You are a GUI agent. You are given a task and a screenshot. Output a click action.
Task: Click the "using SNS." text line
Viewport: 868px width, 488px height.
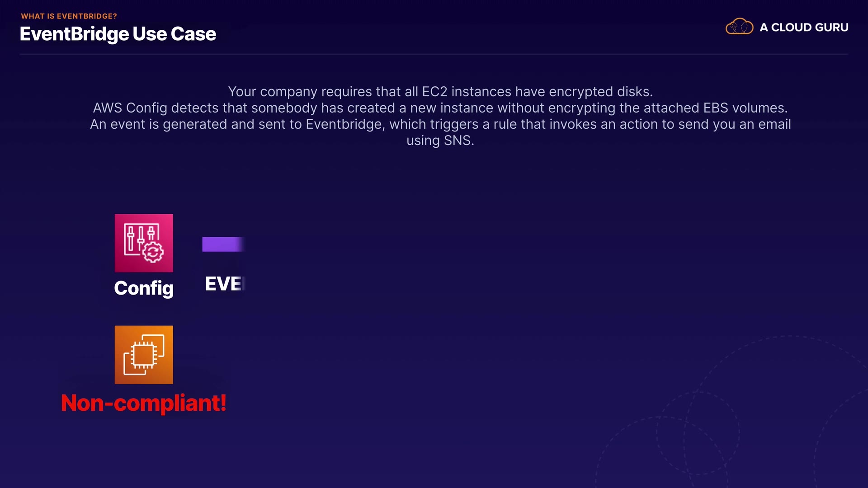(x=440, y=141)
